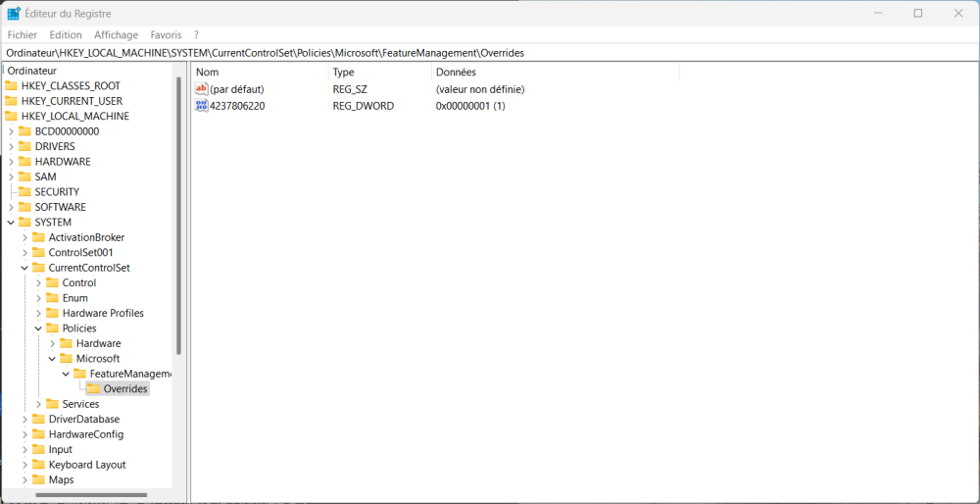Screen dimensions: 980x504
Task: Expand the DRIVERS key
Action: [x=11, y=146]
